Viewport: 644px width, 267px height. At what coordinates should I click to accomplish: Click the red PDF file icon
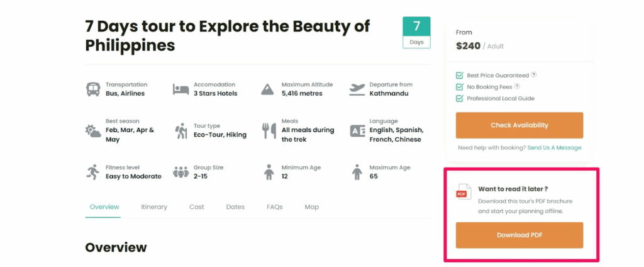(x=464, y=192)
